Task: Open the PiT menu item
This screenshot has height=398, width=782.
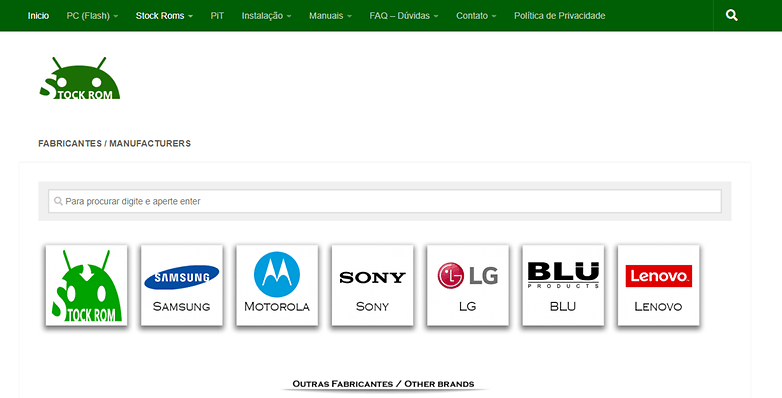Action: tap(217, 15)
